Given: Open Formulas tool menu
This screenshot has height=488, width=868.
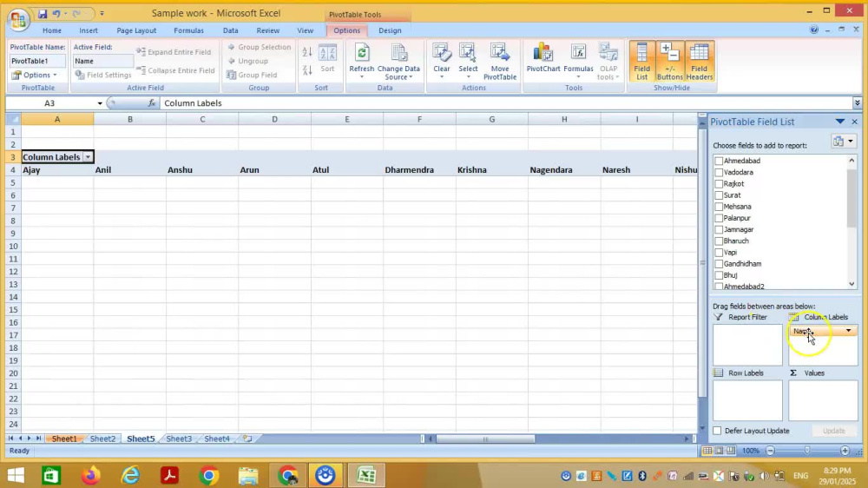Looking at the screenshot, I should (578, 61).
